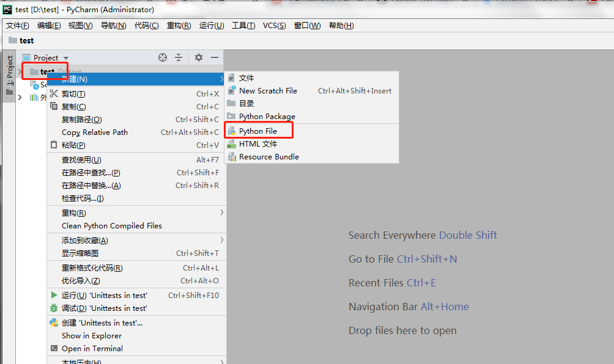Click the file icon next to 文件
Screen dimensions: 614x364
point(231,78)
